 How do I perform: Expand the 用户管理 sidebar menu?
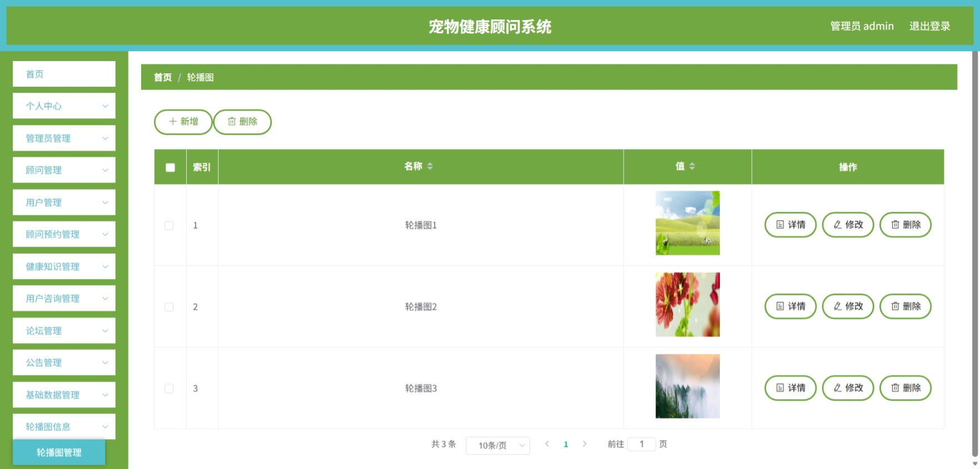pyautogui.click(x=64, y=202)
